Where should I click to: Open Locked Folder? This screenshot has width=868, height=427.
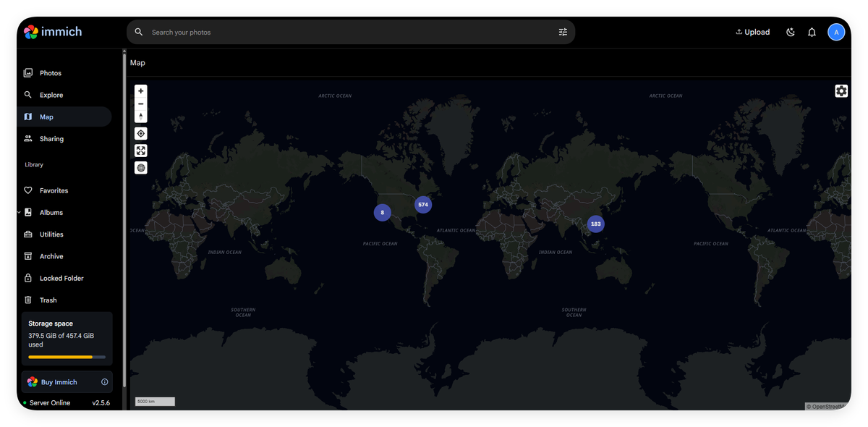pos(64,278)
